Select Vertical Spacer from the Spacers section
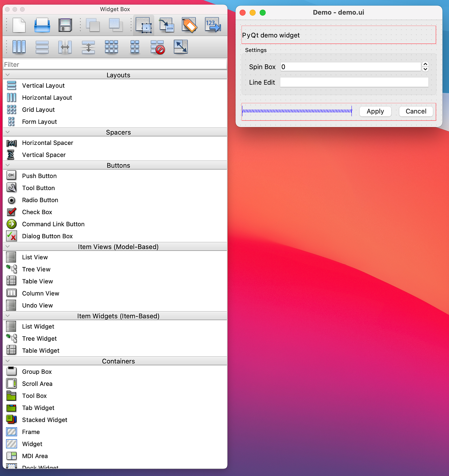This screenshot has height=476, width=449. tap(44, 155)
